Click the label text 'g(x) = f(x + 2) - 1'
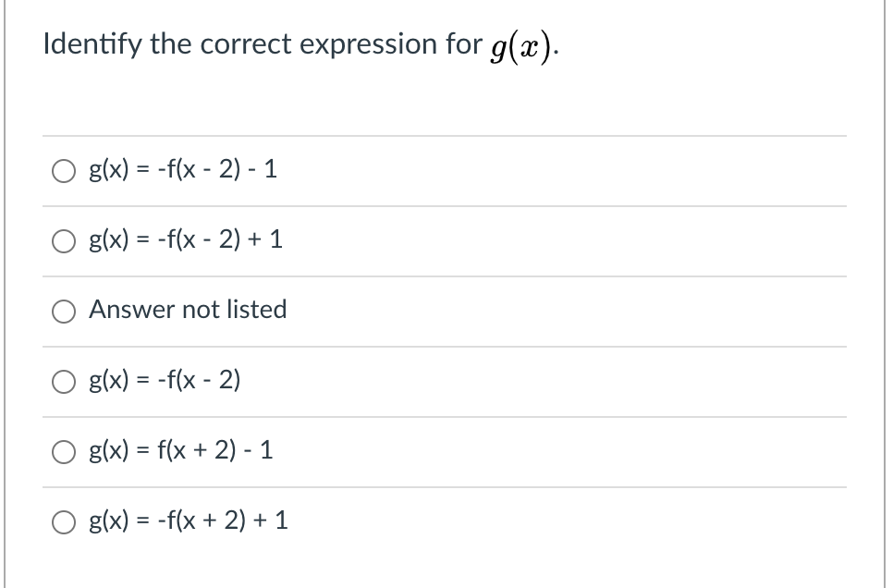893x588 pixels. point(181,450)
